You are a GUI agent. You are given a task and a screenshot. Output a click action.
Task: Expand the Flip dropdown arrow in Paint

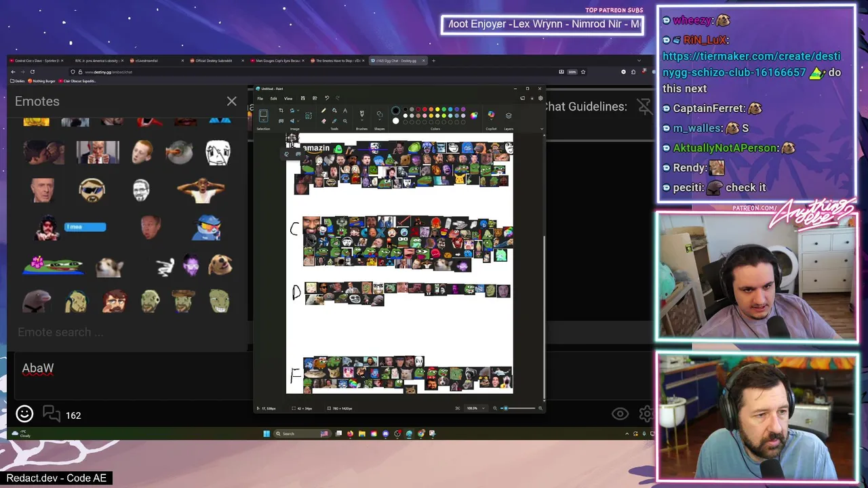[x=298, y=121]
